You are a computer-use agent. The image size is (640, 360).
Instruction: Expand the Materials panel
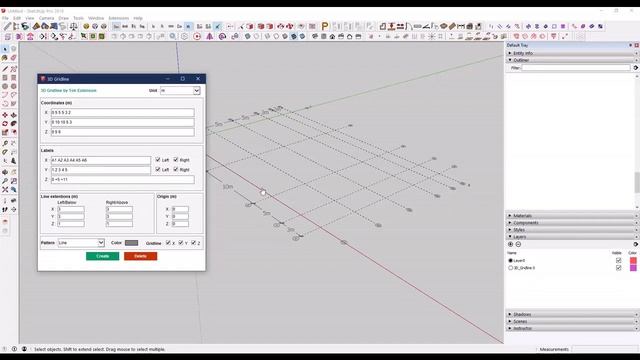(571, 216)
